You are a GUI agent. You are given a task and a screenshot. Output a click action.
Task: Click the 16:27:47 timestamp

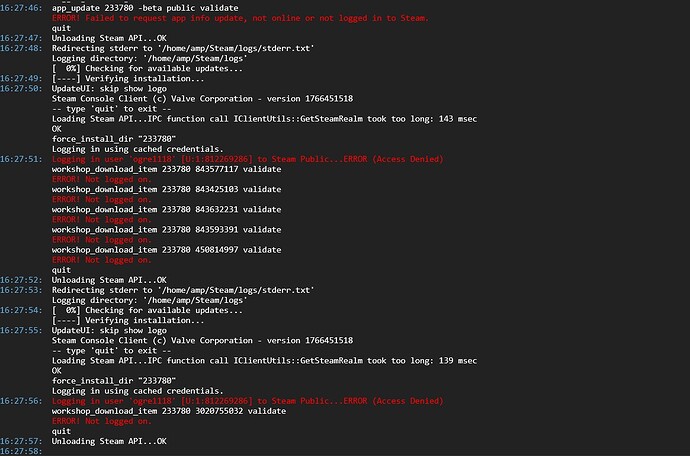click(22, 38)
